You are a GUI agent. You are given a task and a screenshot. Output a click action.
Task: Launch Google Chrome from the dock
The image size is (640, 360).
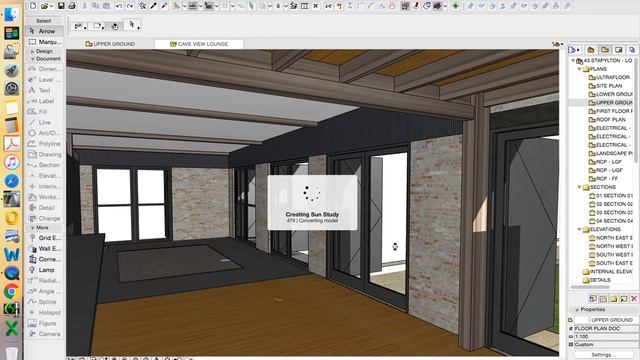click(x=11, y=291)
